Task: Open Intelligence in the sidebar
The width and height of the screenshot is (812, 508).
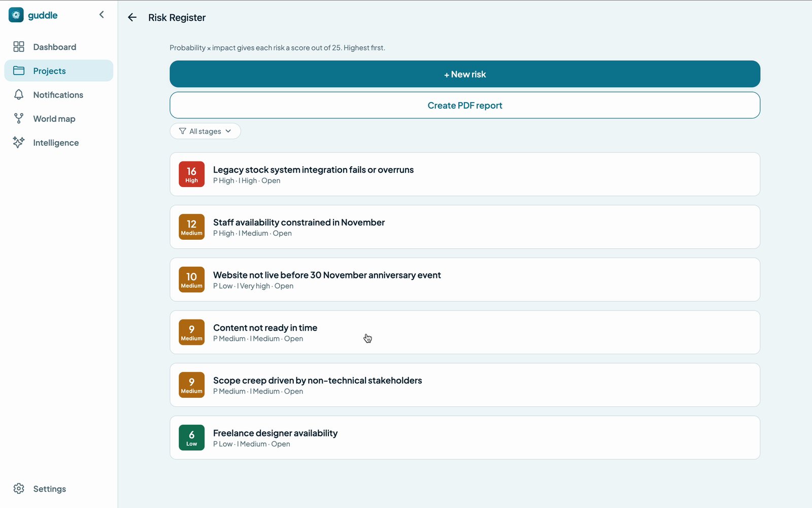Action: [x=59, y=142]
